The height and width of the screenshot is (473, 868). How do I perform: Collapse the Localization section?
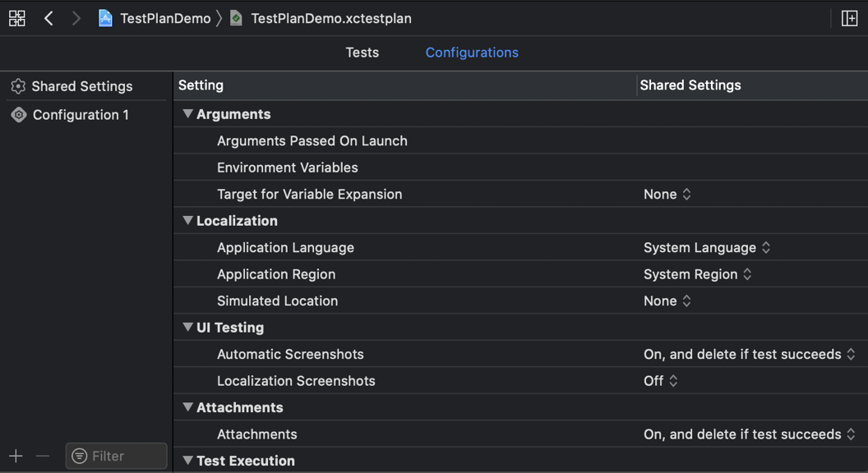(x=187, y=221)
